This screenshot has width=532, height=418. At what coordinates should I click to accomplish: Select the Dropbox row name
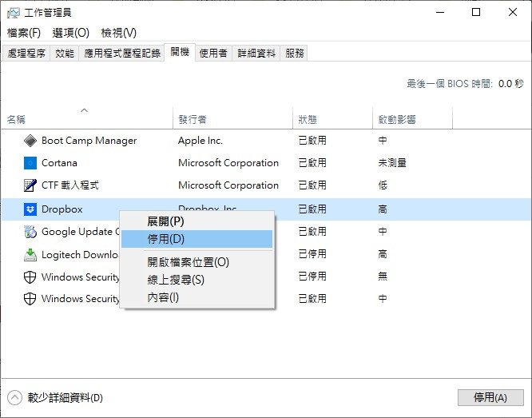62,209
